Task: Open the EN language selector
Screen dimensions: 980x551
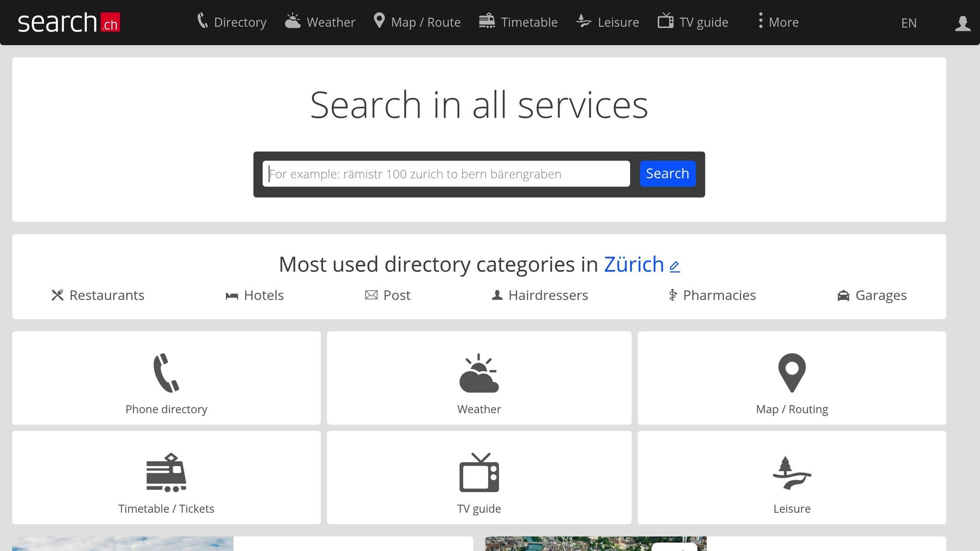Action: (x=908, y=22)
